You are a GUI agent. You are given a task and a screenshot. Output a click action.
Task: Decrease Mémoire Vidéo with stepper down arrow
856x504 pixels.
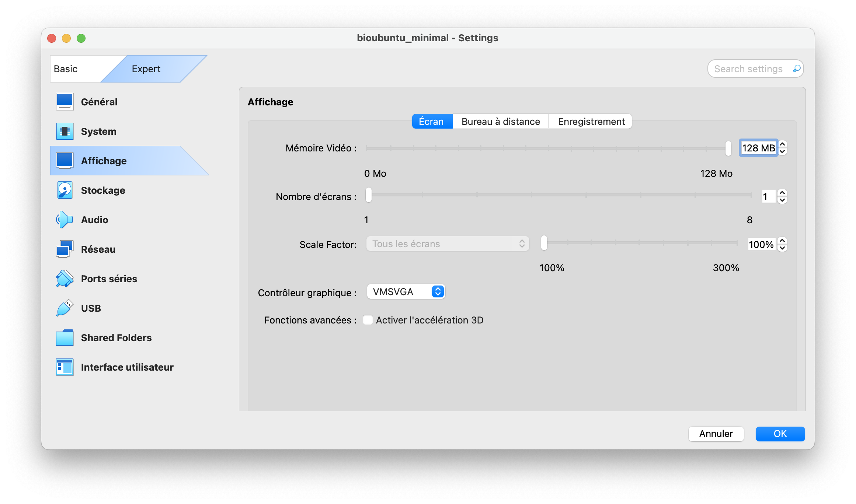782,151
